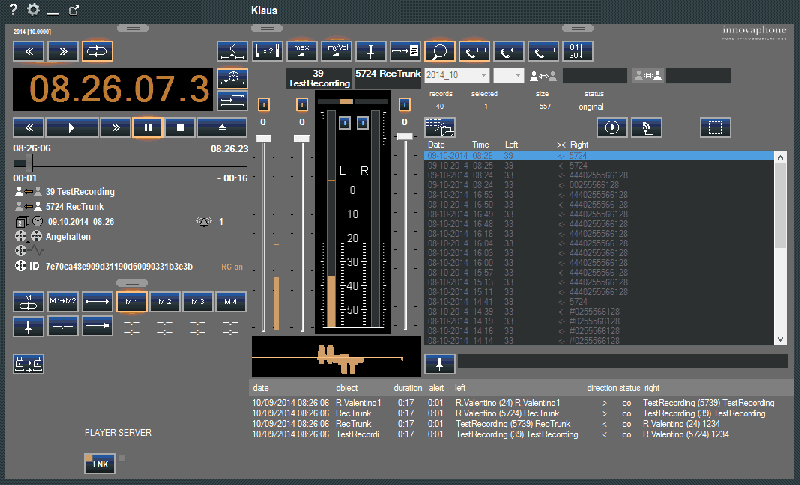Viewport: 800px width, 485px height.
Task: Click the export-to-document arrow icon
Action: pos(406,52)
